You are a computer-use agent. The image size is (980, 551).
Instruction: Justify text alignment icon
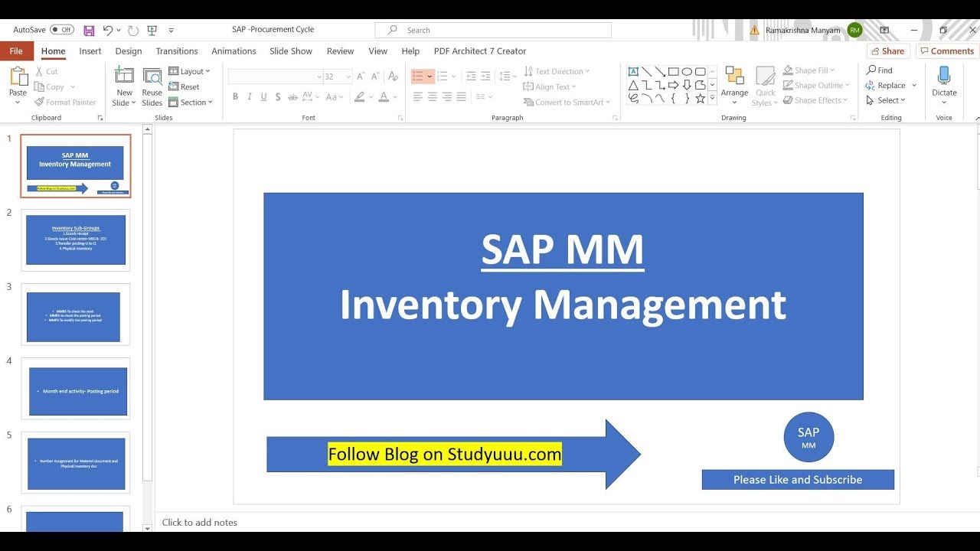point(461,97)
